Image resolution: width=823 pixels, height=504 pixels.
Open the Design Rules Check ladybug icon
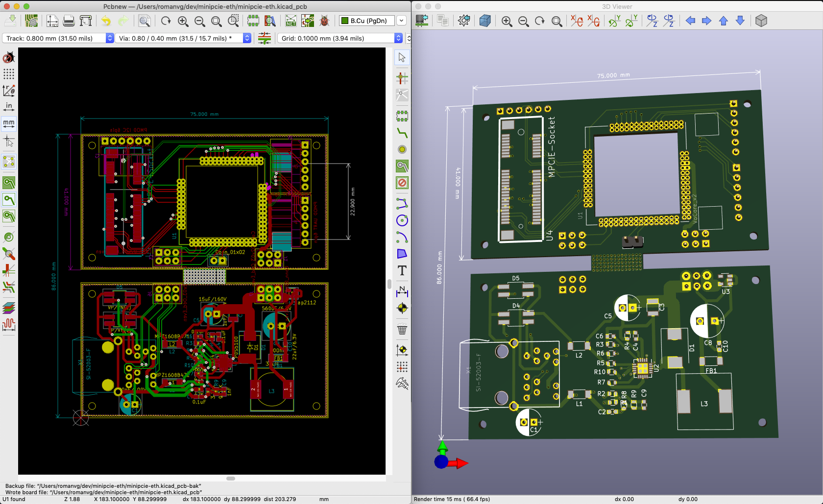click(324, 21)
